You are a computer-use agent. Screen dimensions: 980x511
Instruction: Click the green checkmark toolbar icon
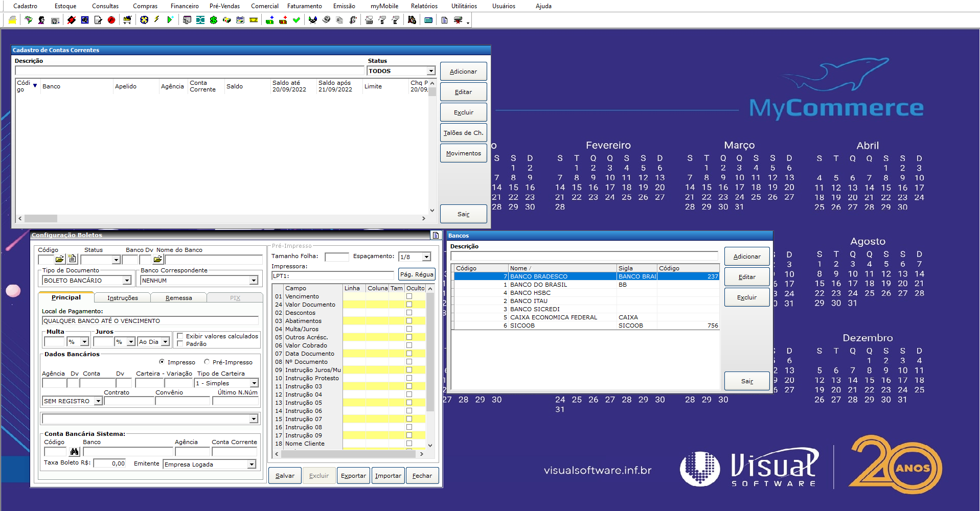[x=296, y=20]
